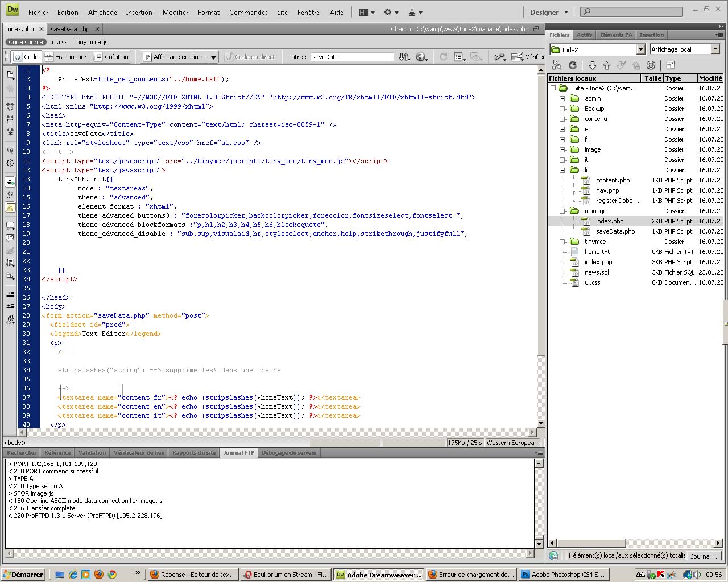The height and width of the screenshot is (582, 728).
Task: Put files to remote server arrow
Action: click(x=607, y=65)
